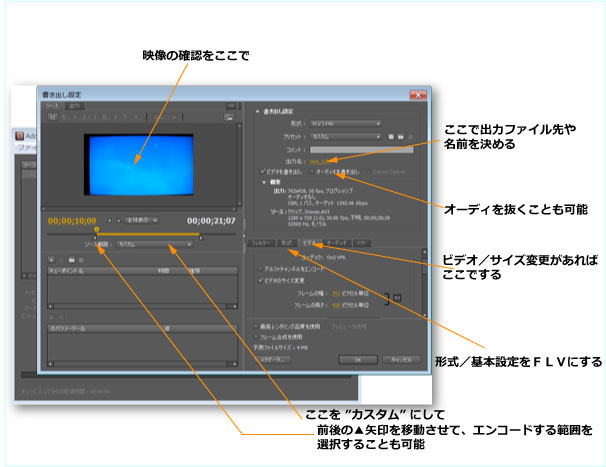Click the add cue point plus icon
Image resolution: width=606 pixels, height=467 pixels.
[52, 258]
